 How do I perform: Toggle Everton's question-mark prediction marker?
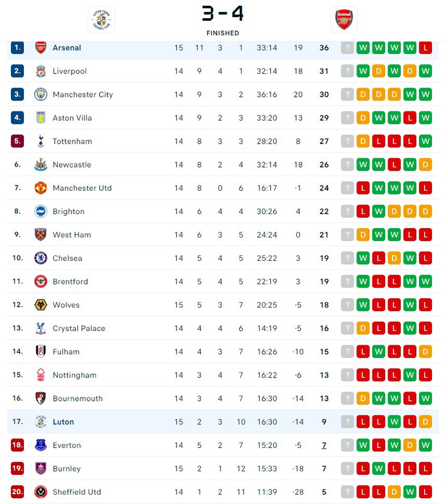(347, 445)
